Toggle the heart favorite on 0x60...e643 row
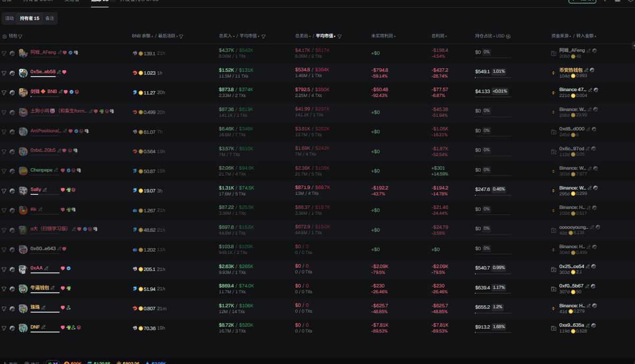The width and height of the screenshot is (635, 364). 65,249
